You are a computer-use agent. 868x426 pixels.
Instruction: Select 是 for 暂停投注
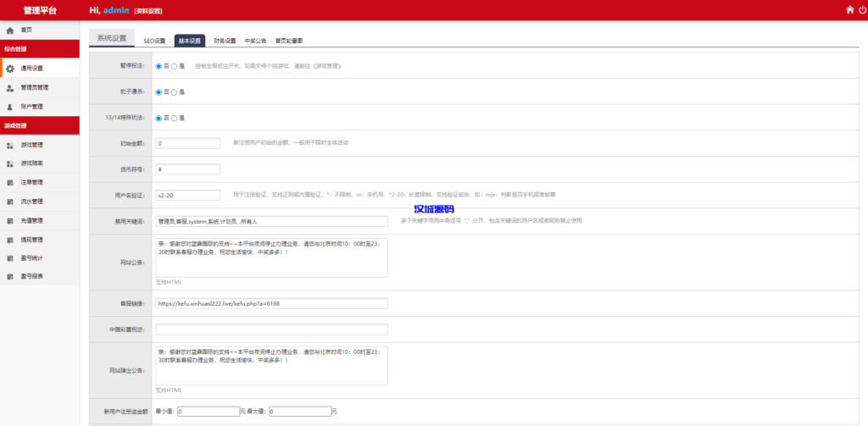tap(175, 65)
